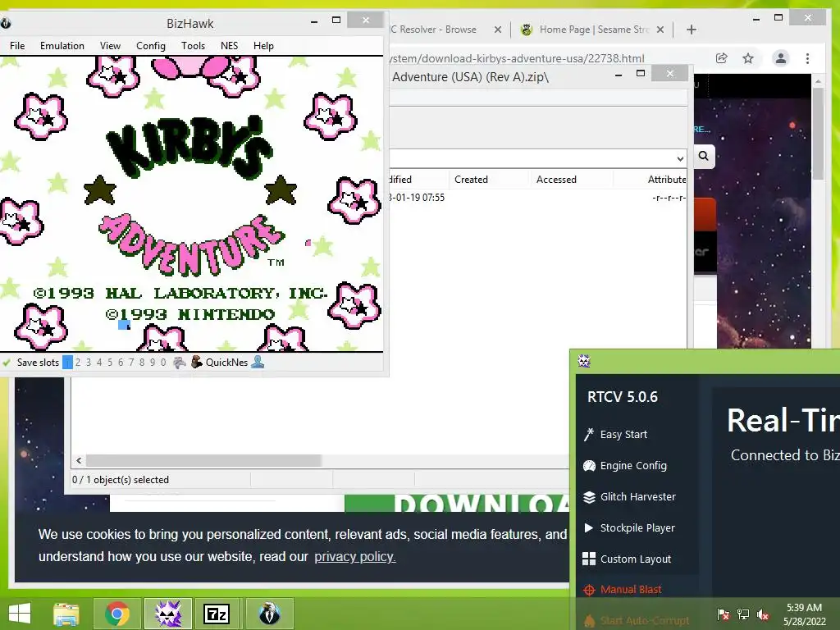Open Easy Start in RTCV sidebar
Viewport: 840px width, 630px height.
pyautogui.click(x=623, y=435)
